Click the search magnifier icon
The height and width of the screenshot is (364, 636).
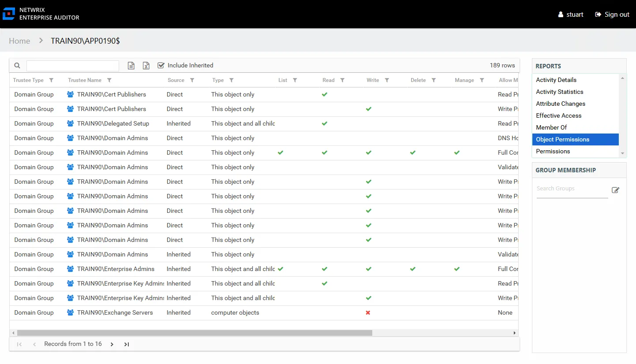[x=17, y=66]
